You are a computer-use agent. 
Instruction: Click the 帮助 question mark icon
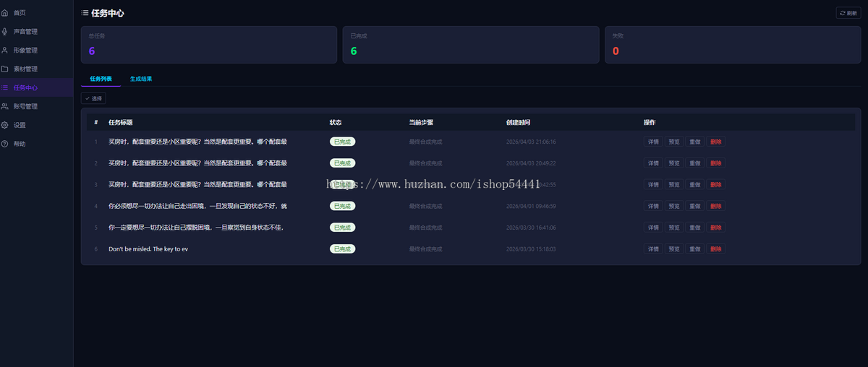[5, 144]
